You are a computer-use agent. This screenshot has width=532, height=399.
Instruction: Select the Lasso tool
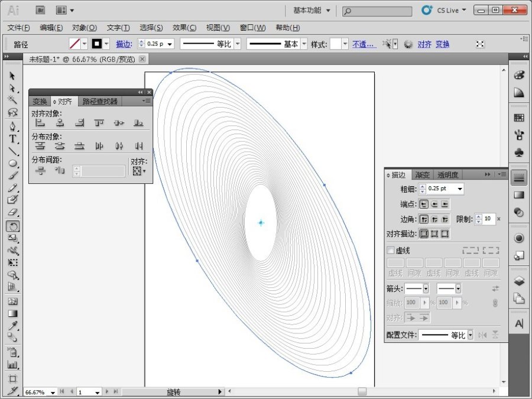point(12,112)
